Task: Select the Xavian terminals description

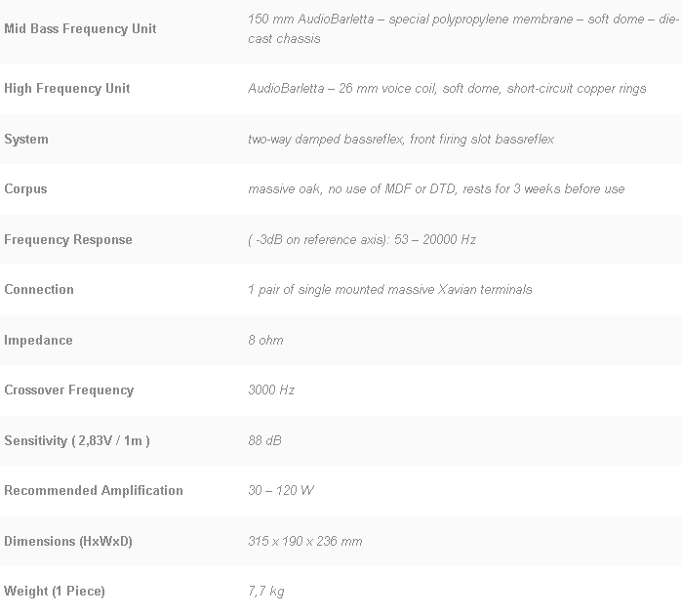Action: click(x=390, y=290)
